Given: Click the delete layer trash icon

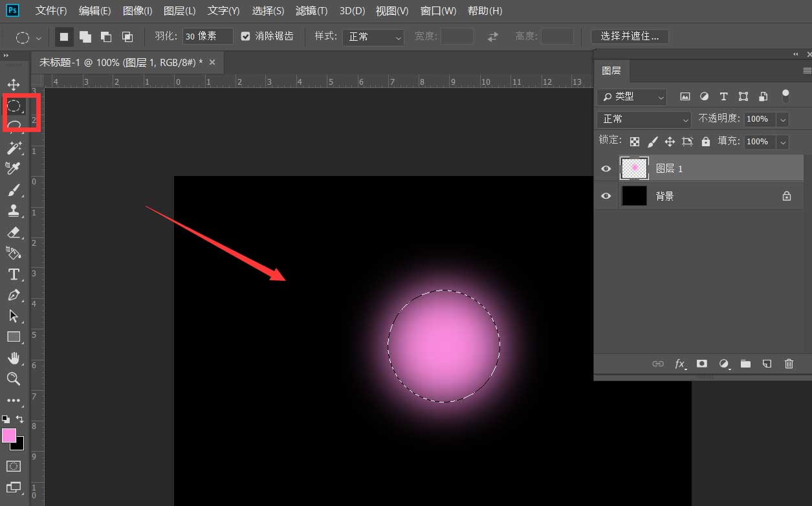Looking at the screenshot, I should tap(789, 364).
